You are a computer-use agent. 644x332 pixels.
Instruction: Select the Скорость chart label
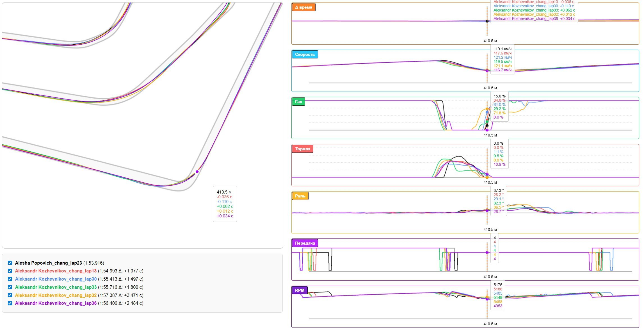click(x=305, y=54)
